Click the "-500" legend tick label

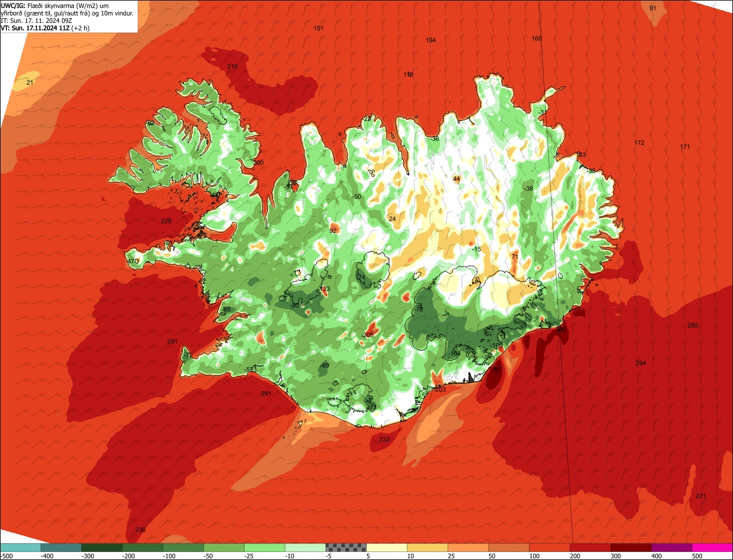(6, 556)
